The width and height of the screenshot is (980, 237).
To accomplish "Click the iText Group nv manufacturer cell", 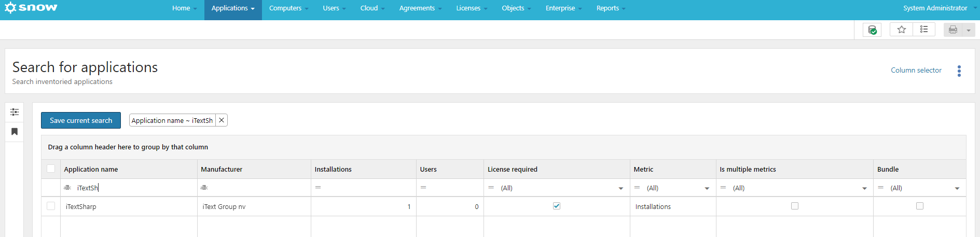I will (x=254, y=206).
